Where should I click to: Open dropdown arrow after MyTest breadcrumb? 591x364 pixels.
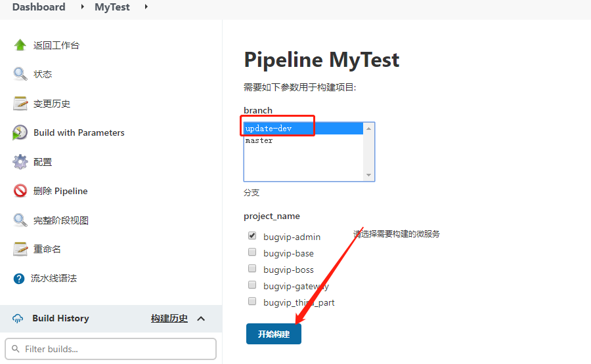146,7
